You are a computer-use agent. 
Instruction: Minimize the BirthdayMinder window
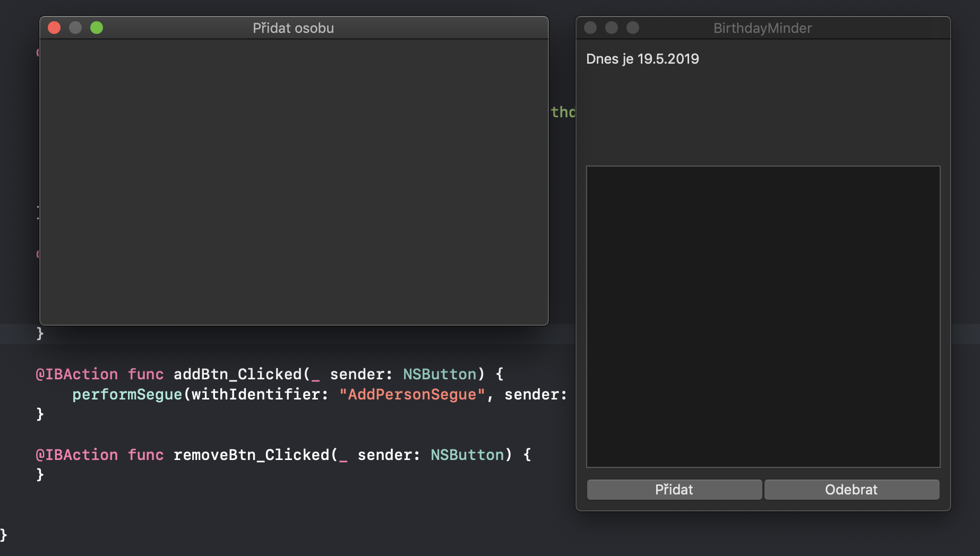(611, 28)
